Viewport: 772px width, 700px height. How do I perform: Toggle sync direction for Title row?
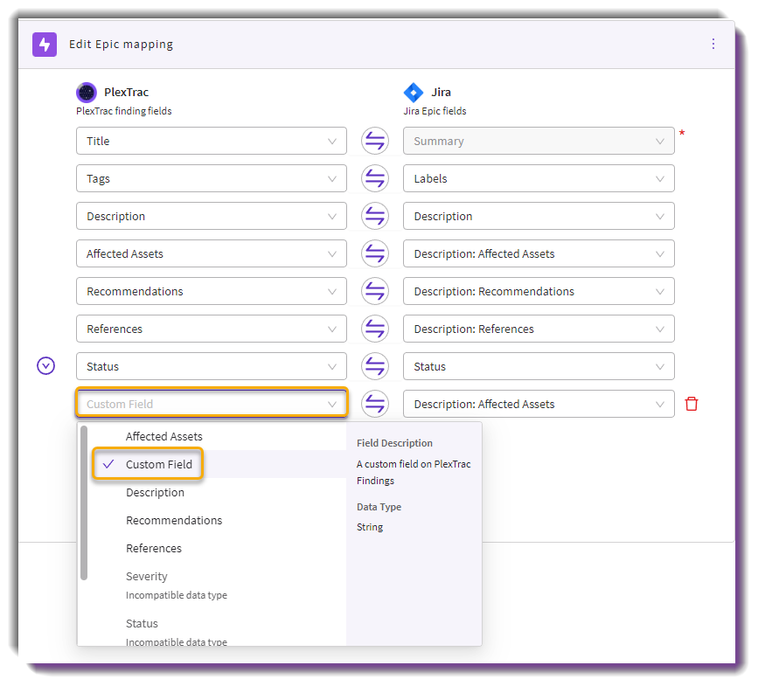[375, 141]
